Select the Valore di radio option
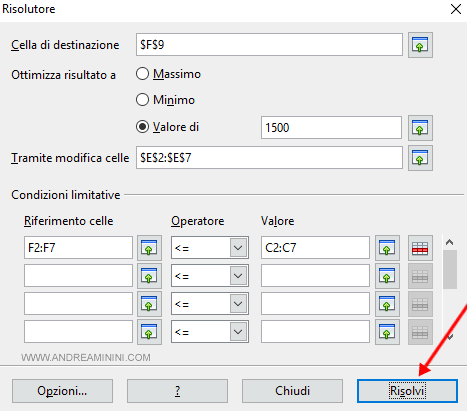Image resolution: width=467 pixels, height=411 pixels. click(x=142, y=127)
